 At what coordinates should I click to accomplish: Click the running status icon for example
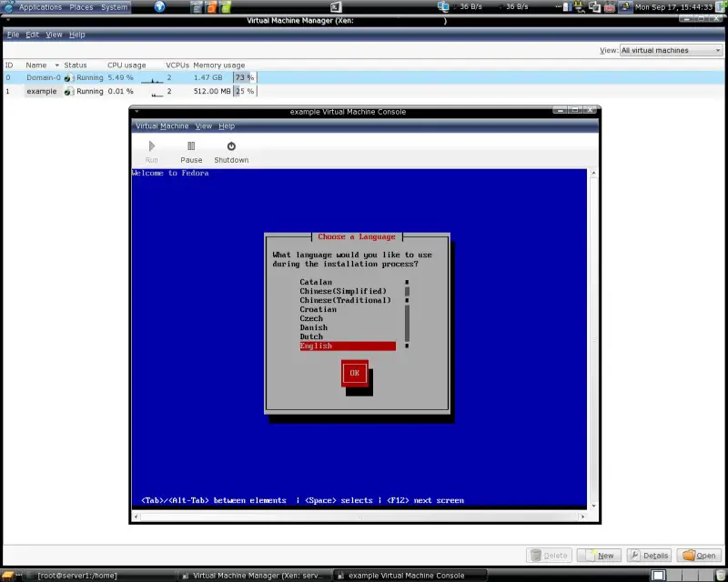pyautogui.click(x=69, y=92)
